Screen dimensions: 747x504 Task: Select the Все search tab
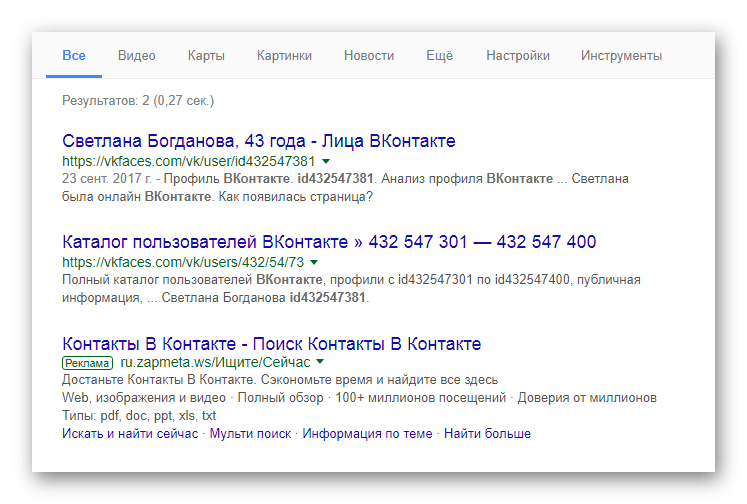click(x=74, y=56)
